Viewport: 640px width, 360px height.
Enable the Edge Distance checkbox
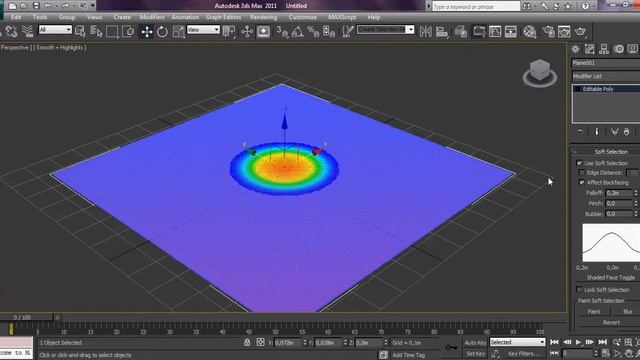pyautogui.click(x=582, y=173)
